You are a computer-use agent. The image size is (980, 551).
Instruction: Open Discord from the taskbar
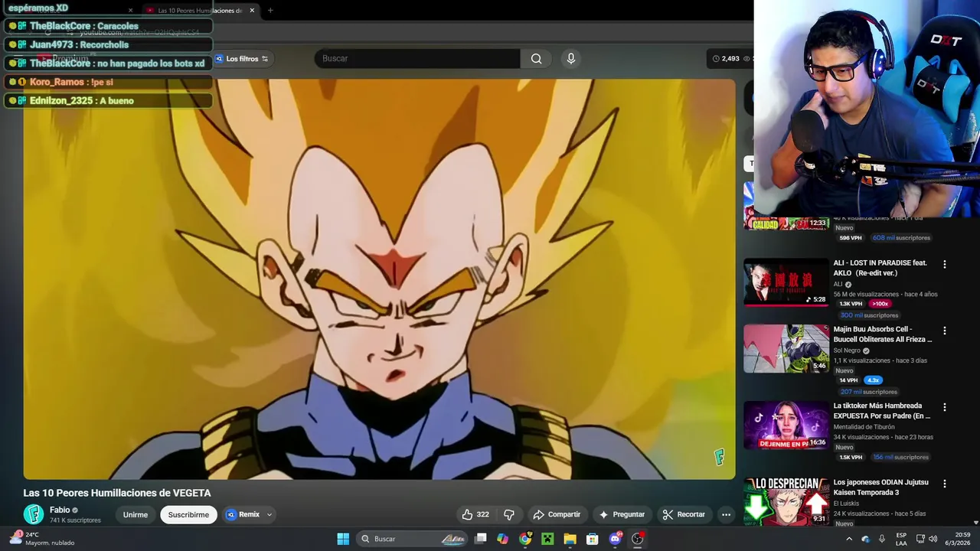pos(615,539)
